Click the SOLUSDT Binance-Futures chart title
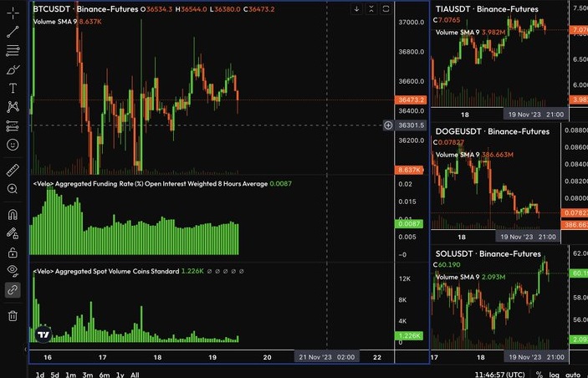 (488, 253)
